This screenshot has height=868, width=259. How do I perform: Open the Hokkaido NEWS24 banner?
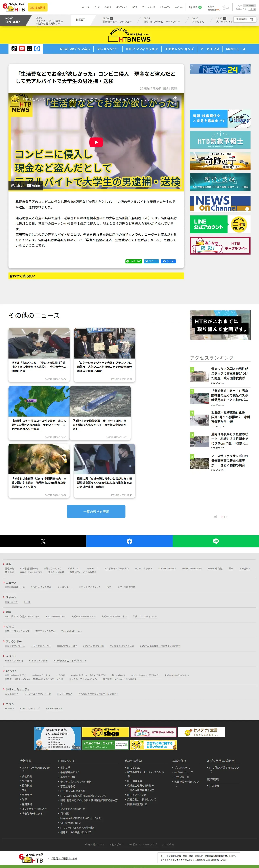coord(220,69)
